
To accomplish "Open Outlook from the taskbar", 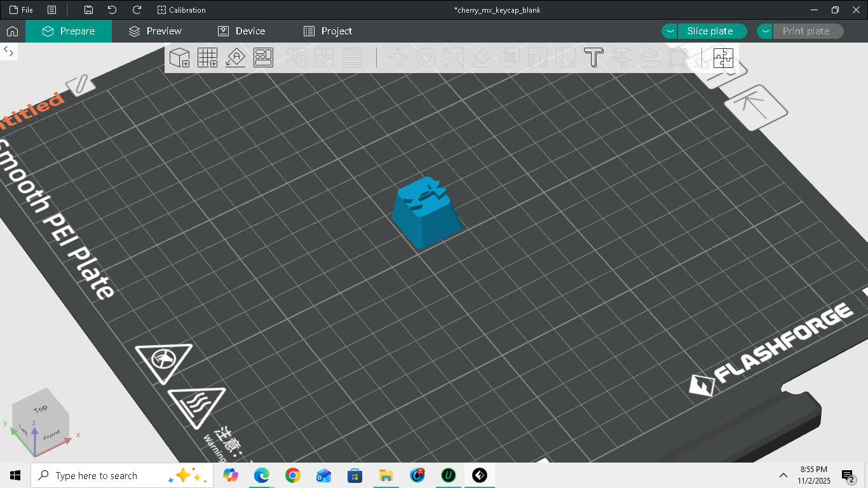I will (x=324, y=475).
